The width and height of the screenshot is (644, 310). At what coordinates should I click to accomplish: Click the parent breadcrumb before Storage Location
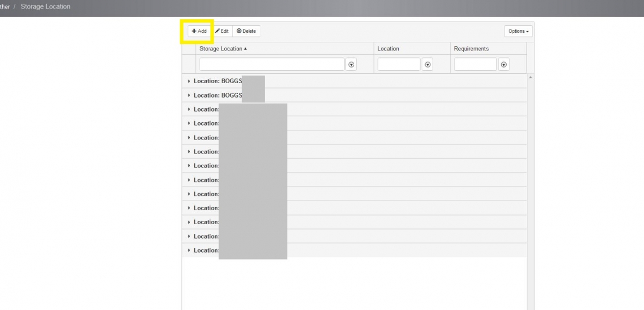tap(4, 6)
